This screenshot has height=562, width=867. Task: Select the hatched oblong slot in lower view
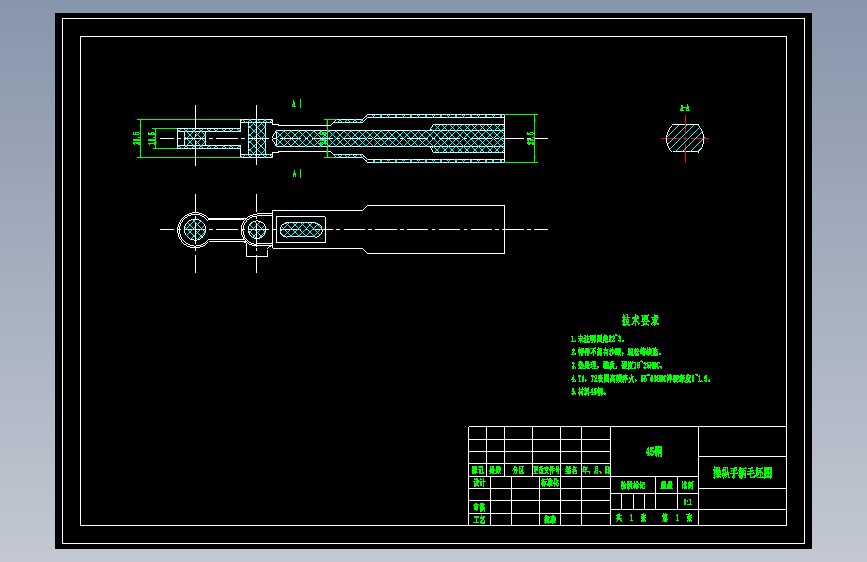301,230
